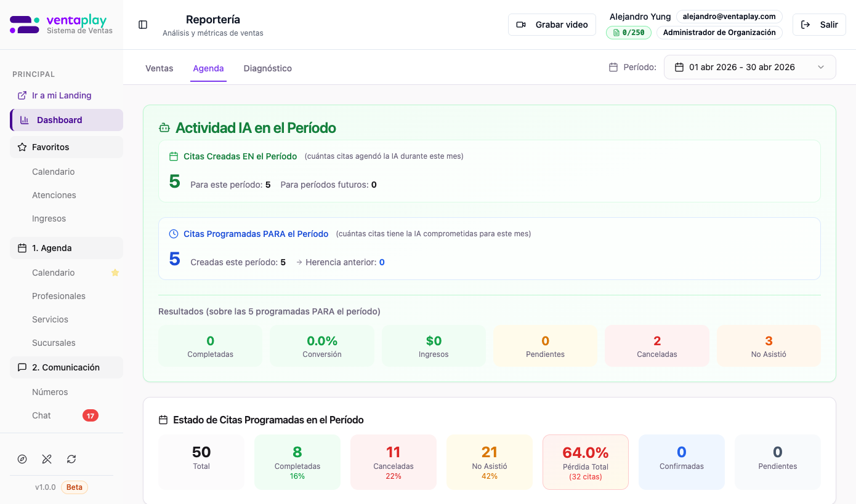Open Profesionales in the sidebar
This screenshot has height=504, width=856.
point(59,296)
